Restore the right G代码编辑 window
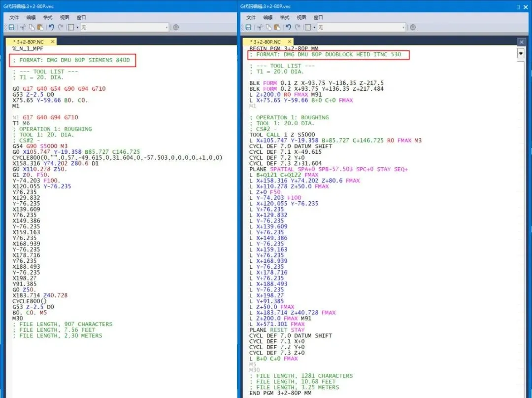Viewport: 532px width, 398px height. (518, 7)
